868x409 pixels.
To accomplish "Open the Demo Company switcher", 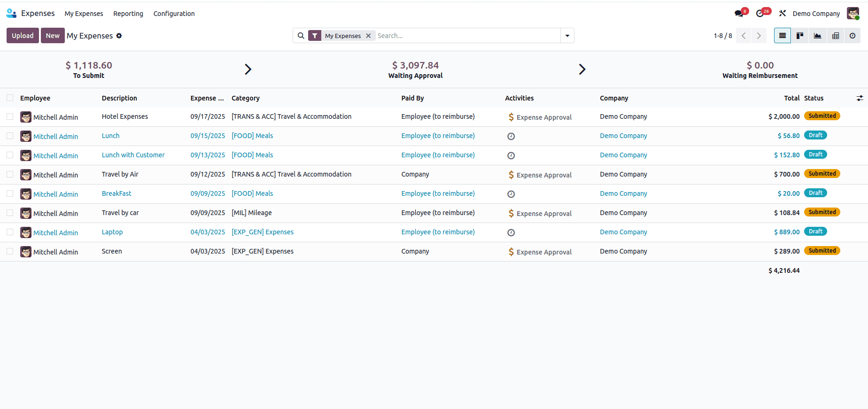I will tap(816, 14).
